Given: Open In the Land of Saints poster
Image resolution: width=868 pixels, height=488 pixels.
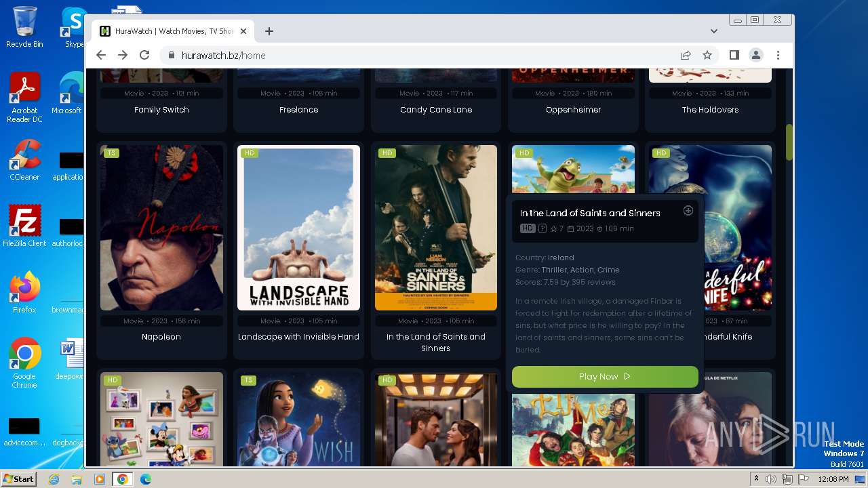Looking at the screenshot, I should [436, 228].
